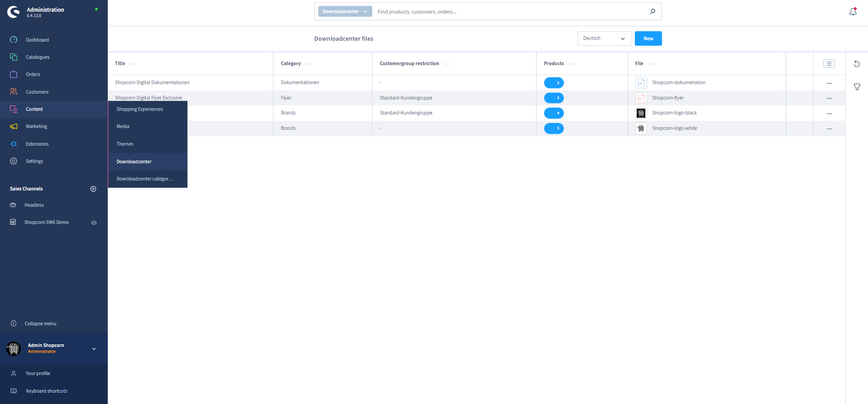The width and height of the screenshot is (868, 404).
Task: Open the Orders bag icon
Action: point(14,74)
